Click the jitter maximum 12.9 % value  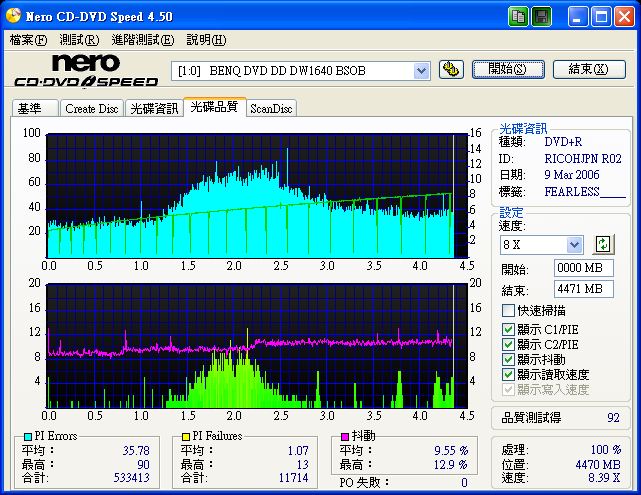point(451,465)
